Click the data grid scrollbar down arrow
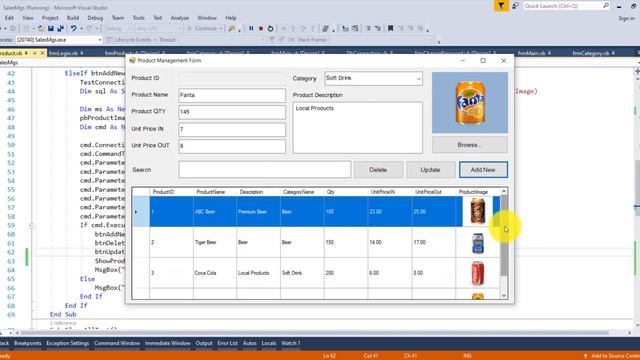This screenshot has height=360, width=640. [x=504, y=296]
